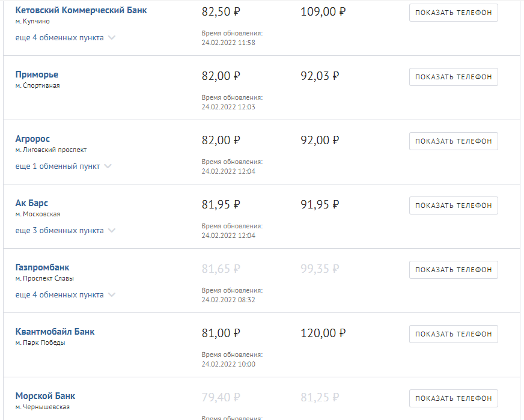Expand Газпромбанк's 4 more exchange points
This screenshot has height=420, width=524.
(x=59, y=295)
